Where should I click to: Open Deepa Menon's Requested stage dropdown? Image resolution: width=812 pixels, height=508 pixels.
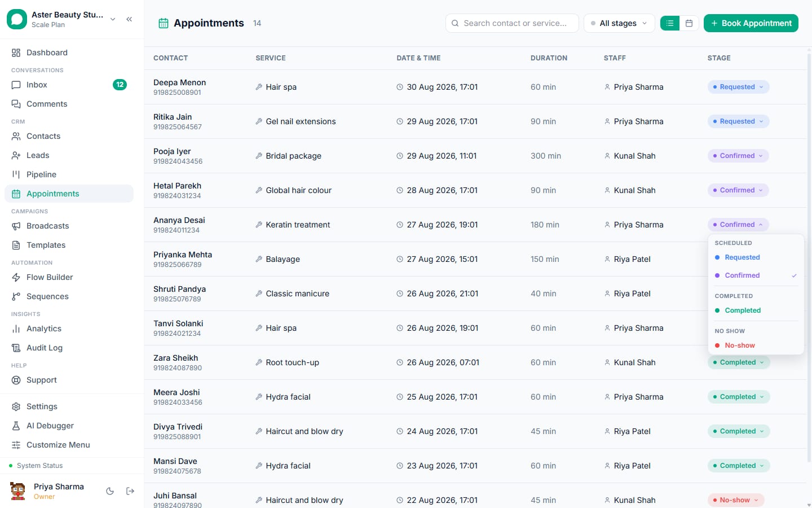[738, 87]
